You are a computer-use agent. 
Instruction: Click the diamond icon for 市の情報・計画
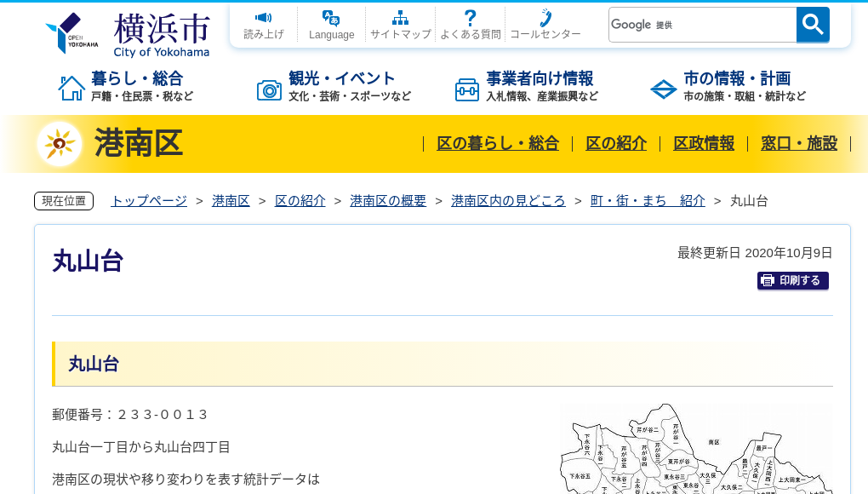coord(663,88)
